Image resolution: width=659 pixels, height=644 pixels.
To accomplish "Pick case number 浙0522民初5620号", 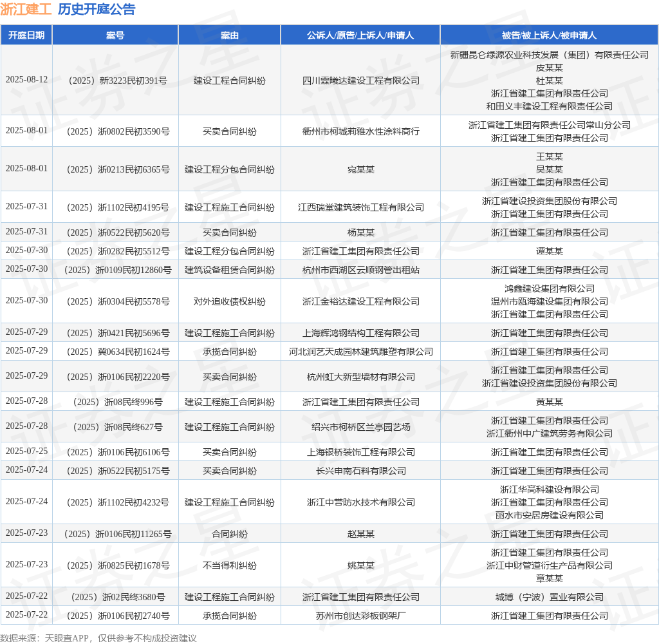I will coord(118,232).
